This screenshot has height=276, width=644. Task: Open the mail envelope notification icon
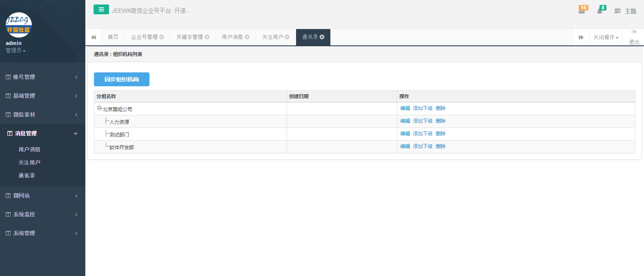[582, 11]
